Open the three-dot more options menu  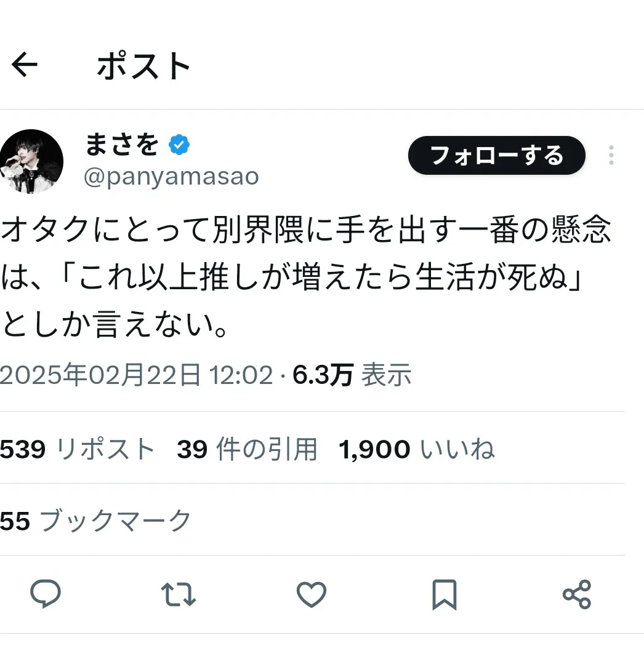point(611,155)
